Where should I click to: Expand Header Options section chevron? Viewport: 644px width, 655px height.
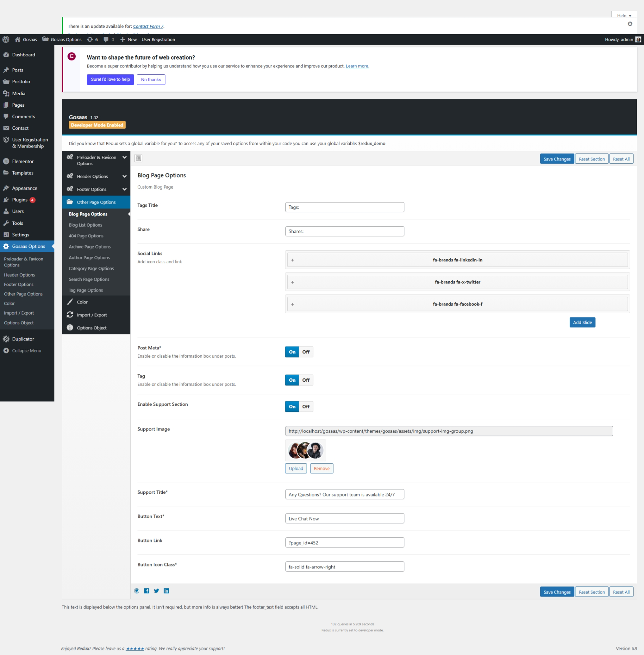click(124, 176)
